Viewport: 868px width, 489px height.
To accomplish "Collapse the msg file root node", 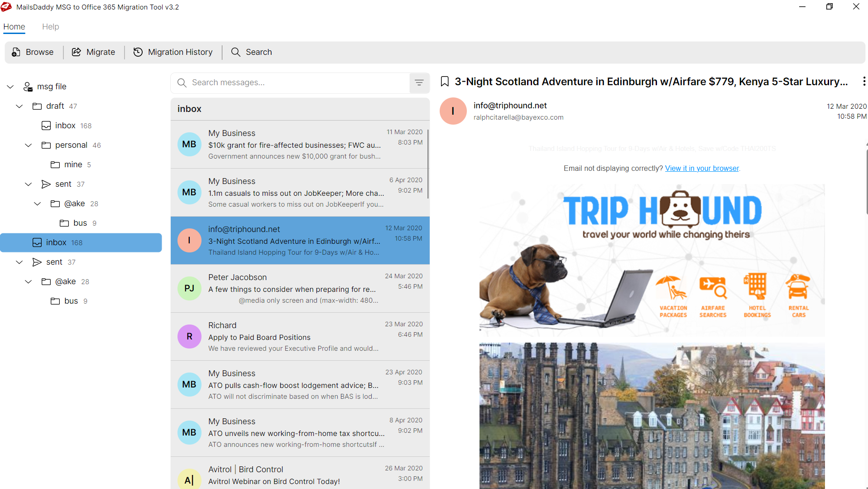I will click(10, 87).
